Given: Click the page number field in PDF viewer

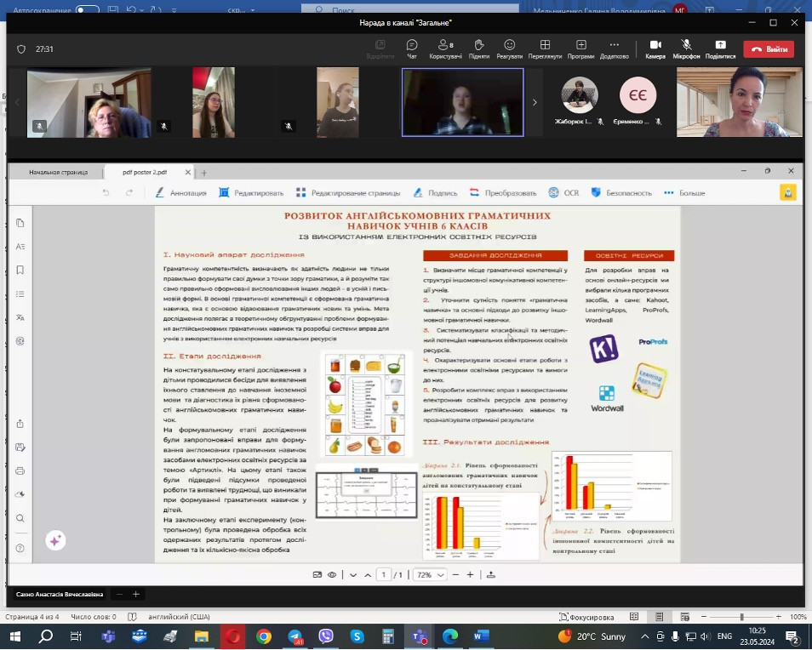Looking at the screenshot, I should pos(384,575).
